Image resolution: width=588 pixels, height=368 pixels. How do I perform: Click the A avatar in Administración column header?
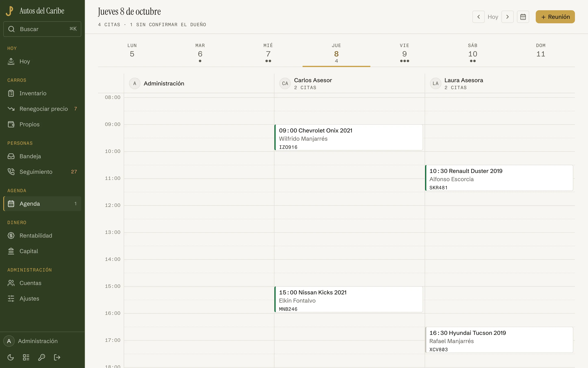pos(135,83)
